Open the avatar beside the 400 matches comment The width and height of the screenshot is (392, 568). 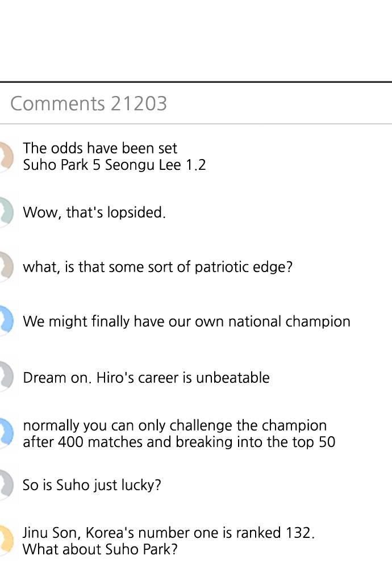click(x=6, y=433)
